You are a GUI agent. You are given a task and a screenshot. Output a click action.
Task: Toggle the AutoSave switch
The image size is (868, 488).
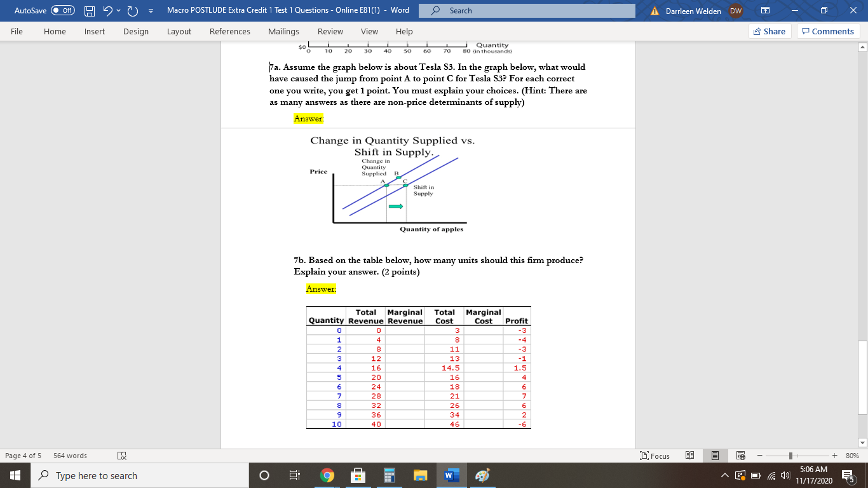62,11
